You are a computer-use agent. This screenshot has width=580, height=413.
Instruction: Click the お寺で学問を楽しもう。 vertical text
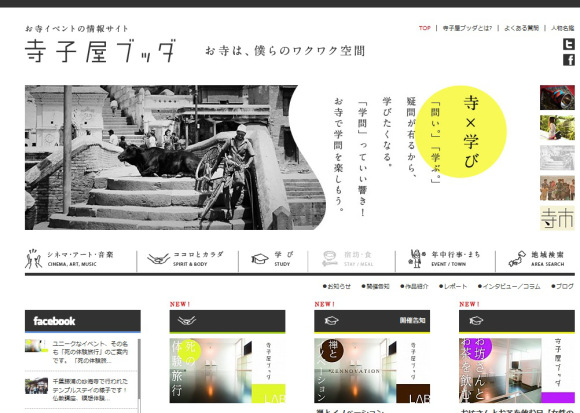(338, 154)
